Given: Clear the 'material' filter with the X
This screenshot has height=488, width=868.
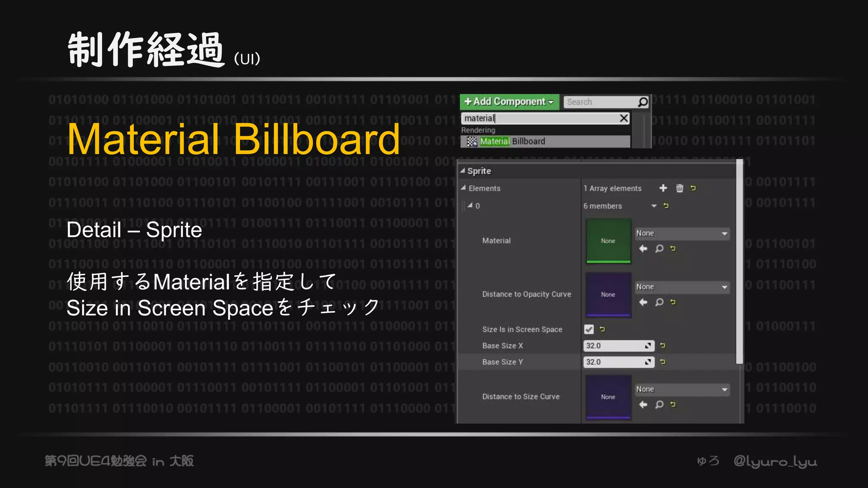Looking at the screenshot, I should point(624,118).
